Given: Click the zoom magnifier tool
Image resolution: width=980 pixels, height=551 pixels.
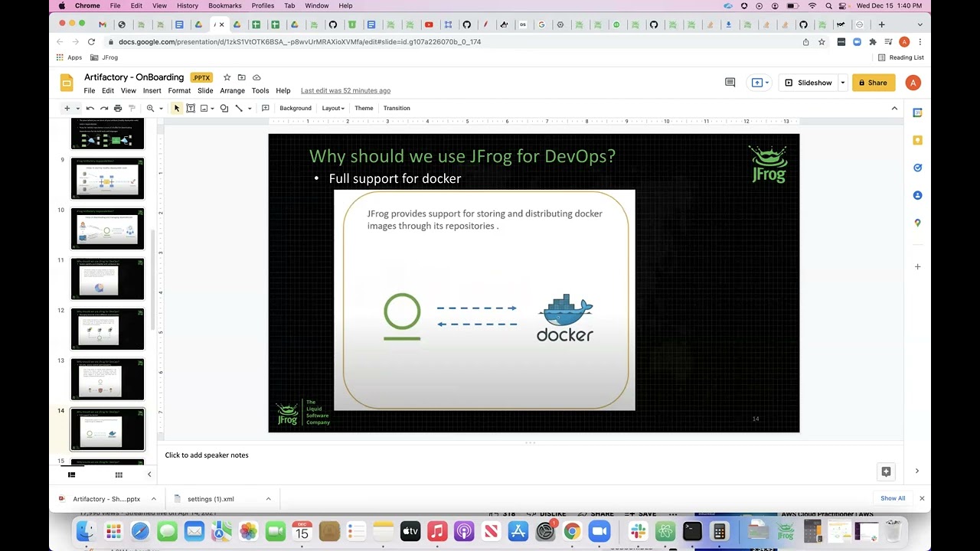Looking at the screenshot, I should (x=150, y=108).
